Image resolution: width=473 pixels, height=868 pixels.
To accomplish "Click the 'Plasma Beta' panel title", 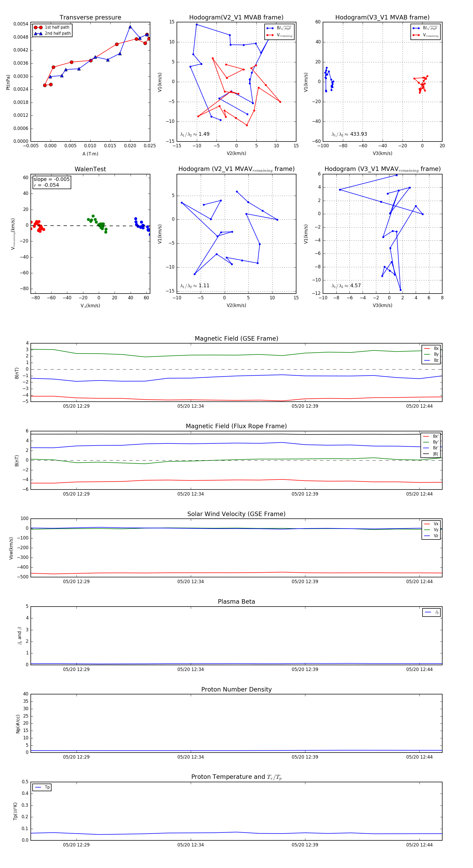I will [x=236, y=602].
